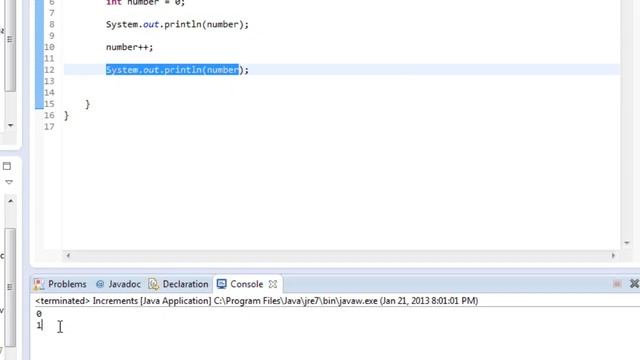Viewport: 640px width, 360px height.
Task: Select the Console tab
Action: (x=247, y=284)
